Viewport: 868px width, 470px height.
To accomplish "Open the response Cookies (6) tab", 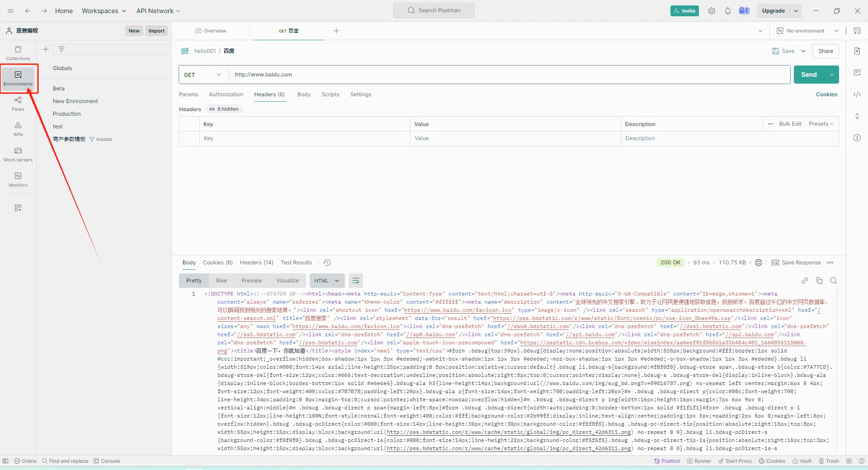I will pos(218,263).
